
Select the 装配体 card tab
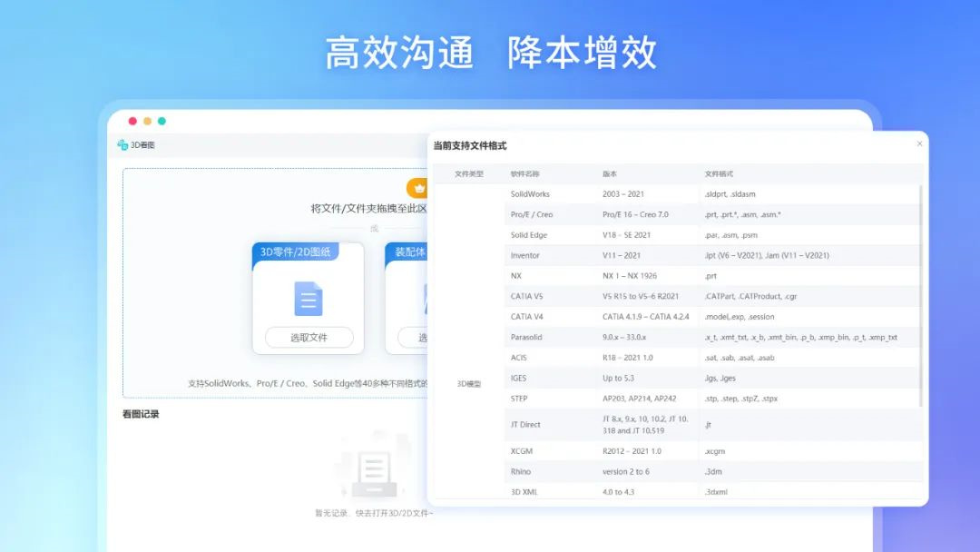[407, 251]
